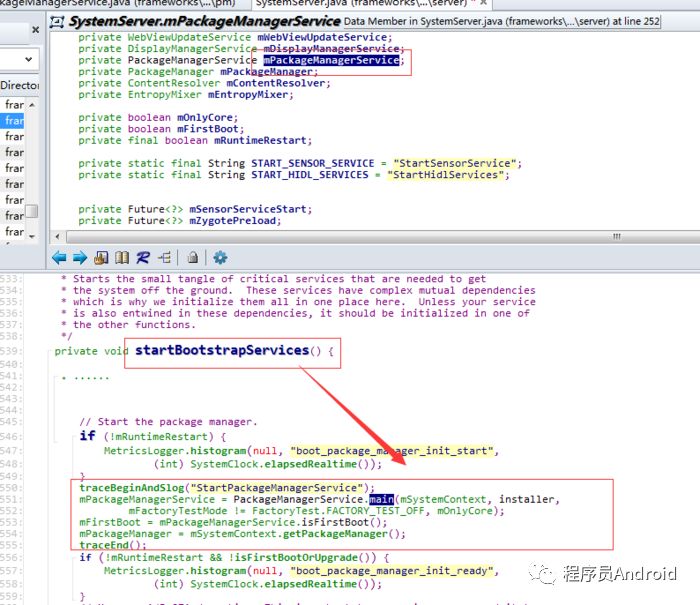
Task: Click the jump-to-definition hand icon
Action: (x=101, y=258)
